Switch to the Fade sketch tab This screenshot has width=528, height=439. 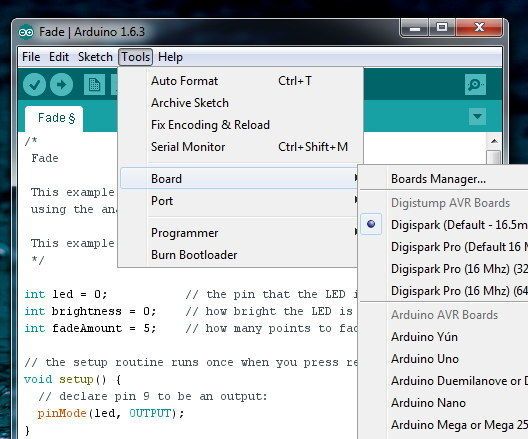(54, 119)
